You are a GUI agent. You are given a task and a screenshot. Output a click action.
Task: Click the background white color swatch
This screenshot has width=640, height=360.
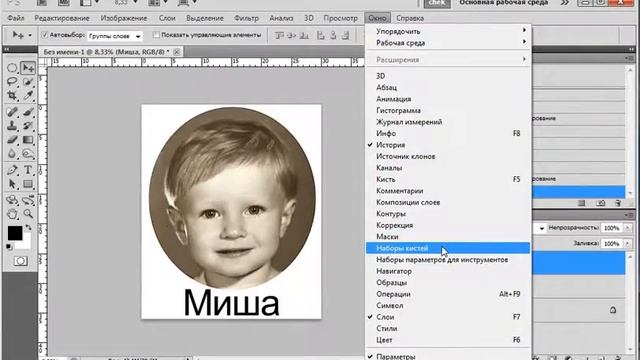coord(26,243)
